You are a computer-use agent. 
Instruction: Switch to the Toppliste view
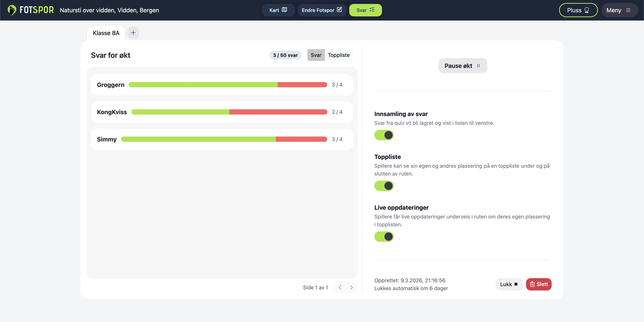[x=339, y=55]
